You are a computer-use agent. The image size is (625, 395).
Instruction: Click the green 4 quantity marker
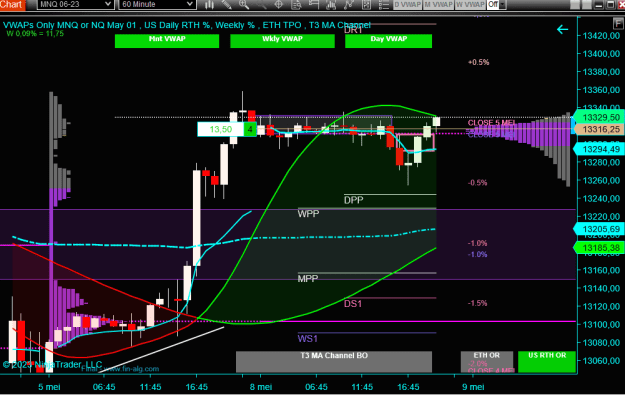pos(250,129)
